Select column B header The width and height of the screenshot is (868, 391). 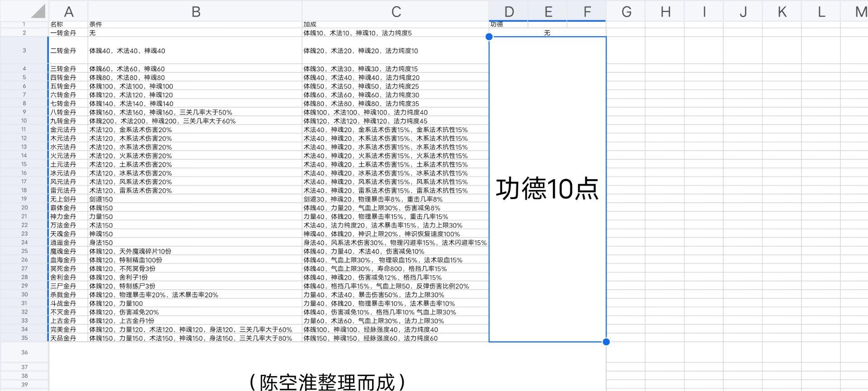point(195,12)
